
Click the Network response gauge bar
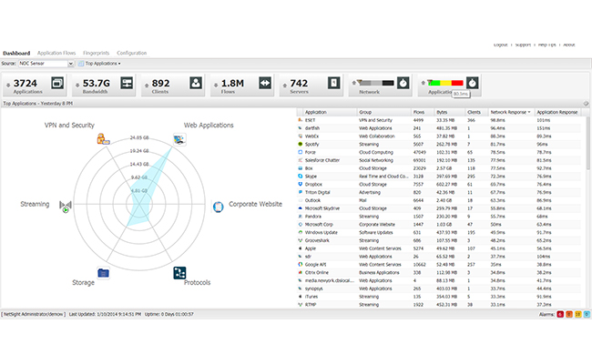pyautogui.click(x=373, y=82)
